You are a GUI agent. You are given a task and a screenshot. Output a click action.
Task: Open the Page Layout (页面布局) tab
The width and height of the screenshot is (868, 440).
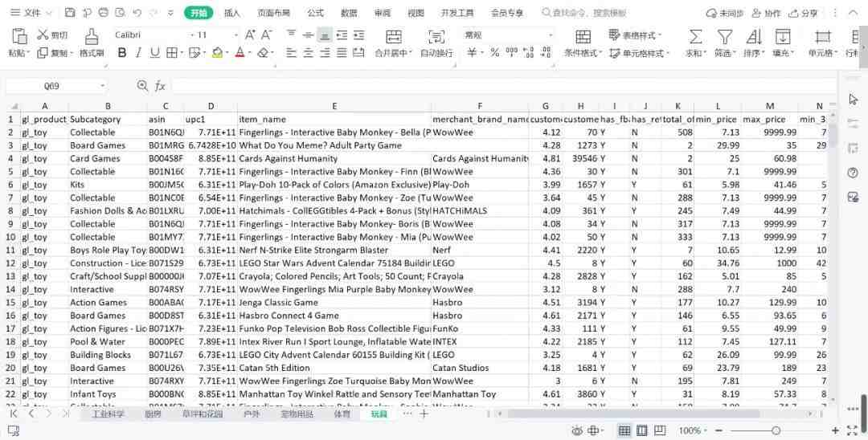(x=273, y=13)
